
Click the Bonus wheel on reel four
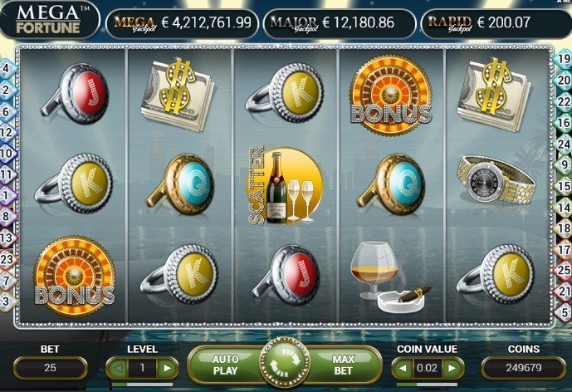391,95
